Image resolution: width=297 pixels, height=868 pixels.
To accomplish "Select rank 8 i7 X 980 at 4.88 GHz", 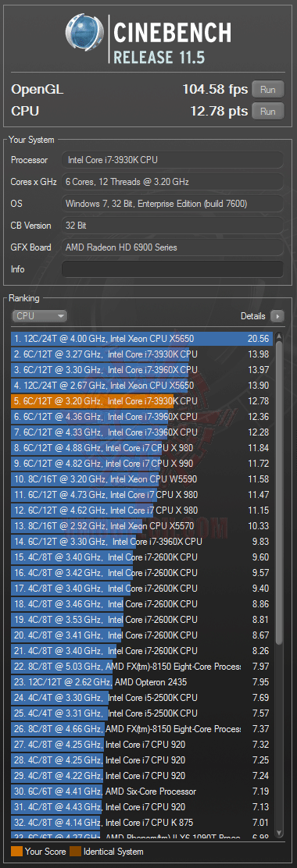I will [x=141, y=447].
